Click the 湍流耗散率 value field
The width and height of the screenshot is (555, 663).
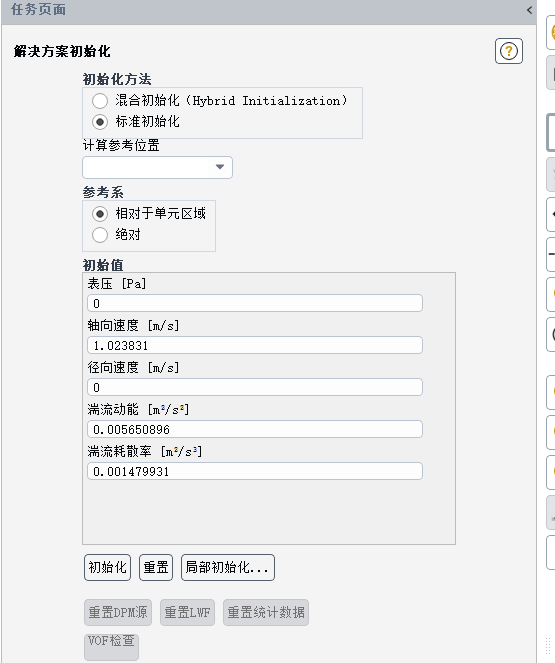tap(255, 471)
